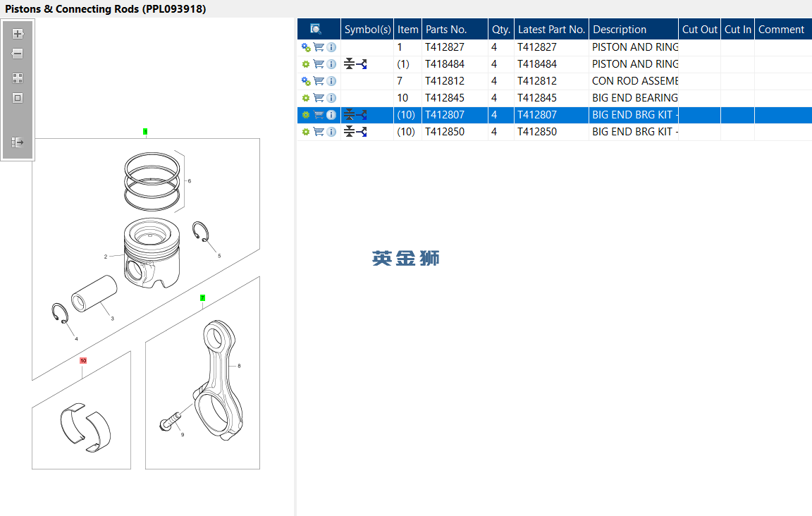
Task: Click the green gear icon for T418484
Action: coord(306,64)
